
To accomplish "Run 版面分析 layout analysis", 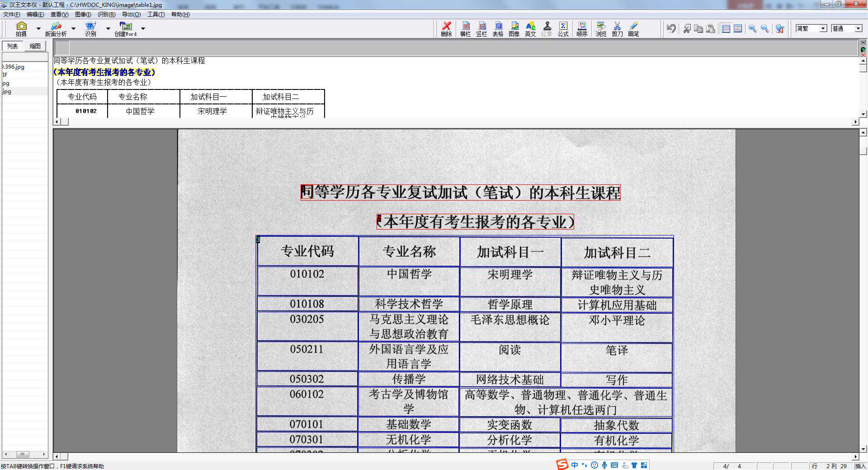I will coord(55,28).
